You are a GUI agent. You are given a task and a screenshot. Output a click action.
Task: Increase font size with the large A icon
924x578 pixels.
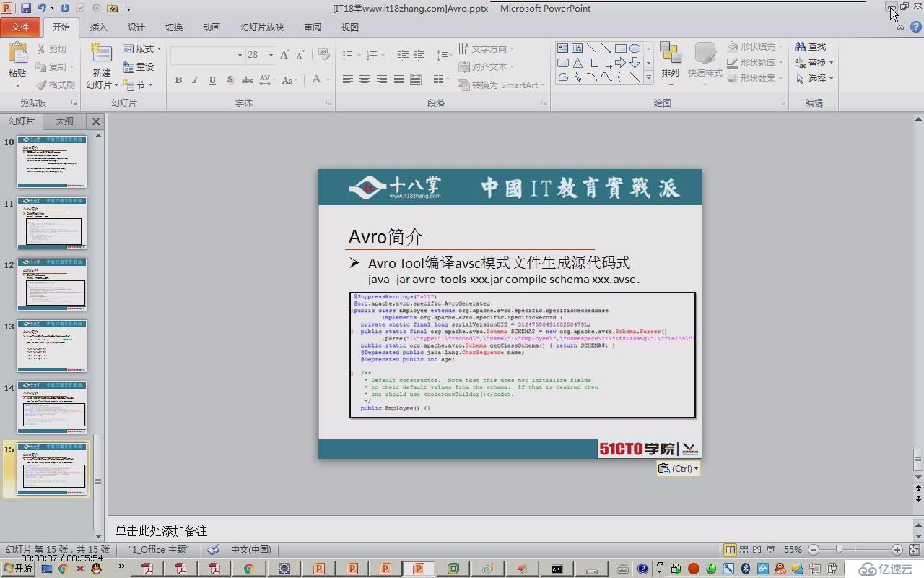pos(284,55)
